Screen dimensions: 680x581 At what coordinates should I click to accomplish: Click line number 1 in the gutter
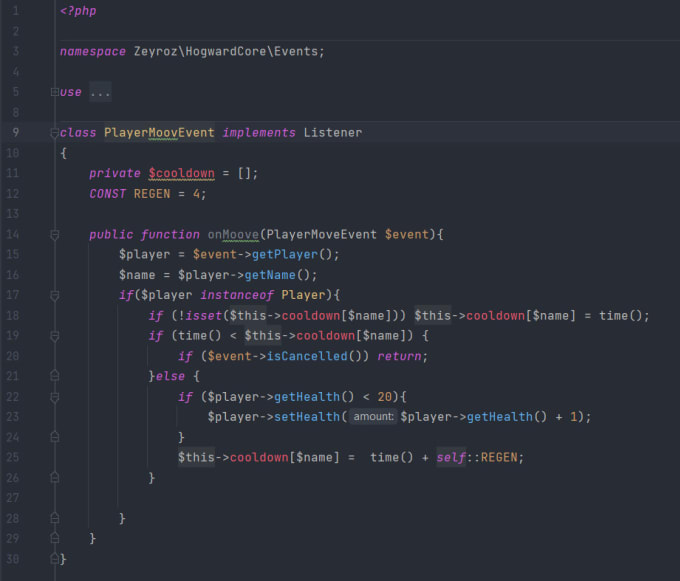[x=16, y=10]
